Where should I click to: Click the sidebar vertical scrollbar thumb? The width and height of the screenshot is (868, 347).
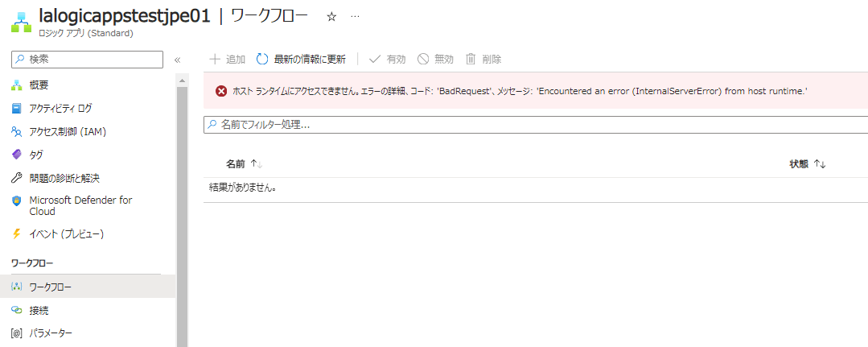(182, 217)
